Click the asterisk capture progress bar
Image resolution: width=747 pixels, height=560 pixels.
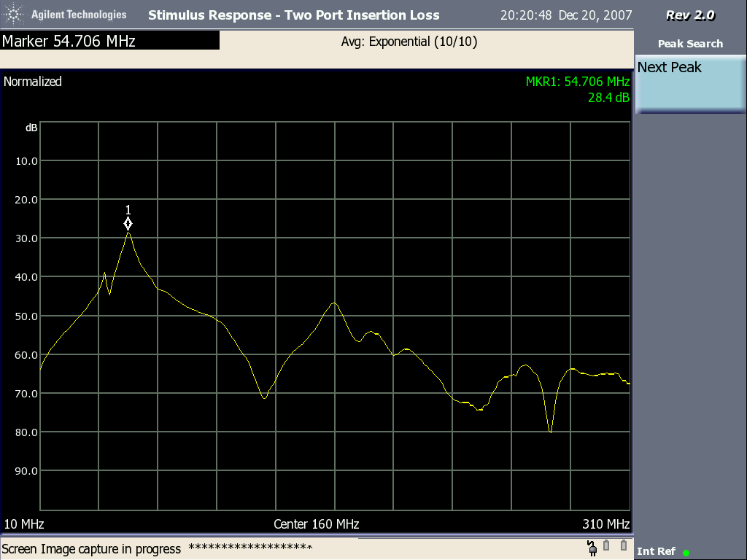click(251, 548)
